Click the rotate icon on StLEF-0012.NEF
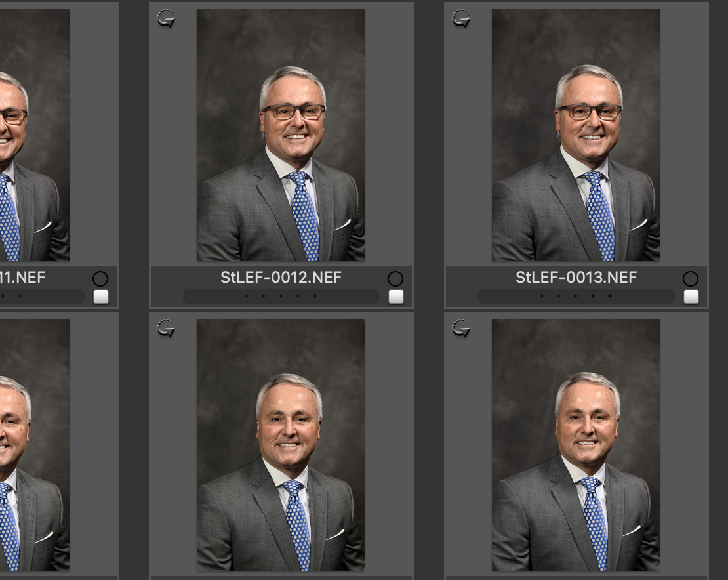Image resolution: width=728 pixels, height=580 pixels. 166,18
